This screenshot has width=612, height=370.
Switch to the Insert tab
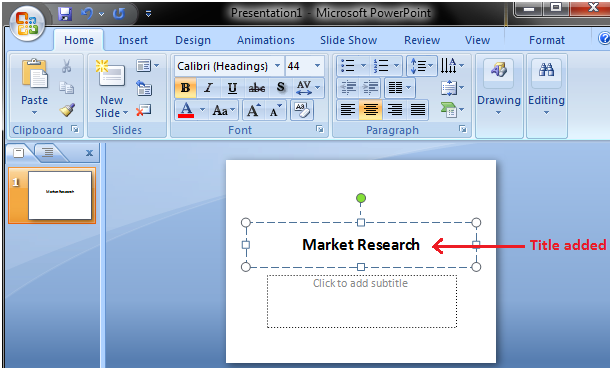[133, 40]
